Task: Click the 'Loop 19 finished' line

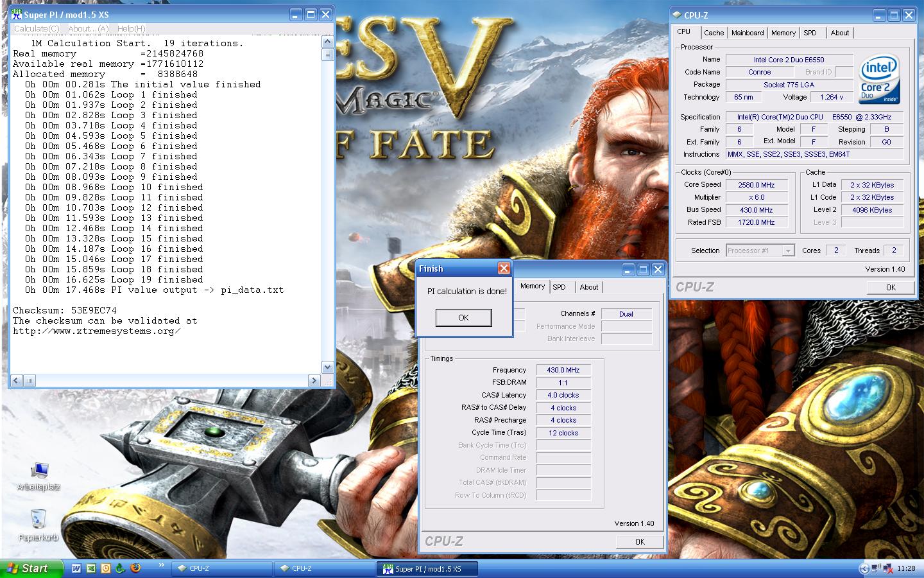Action: pyautogui.click(x=114, y=279)
